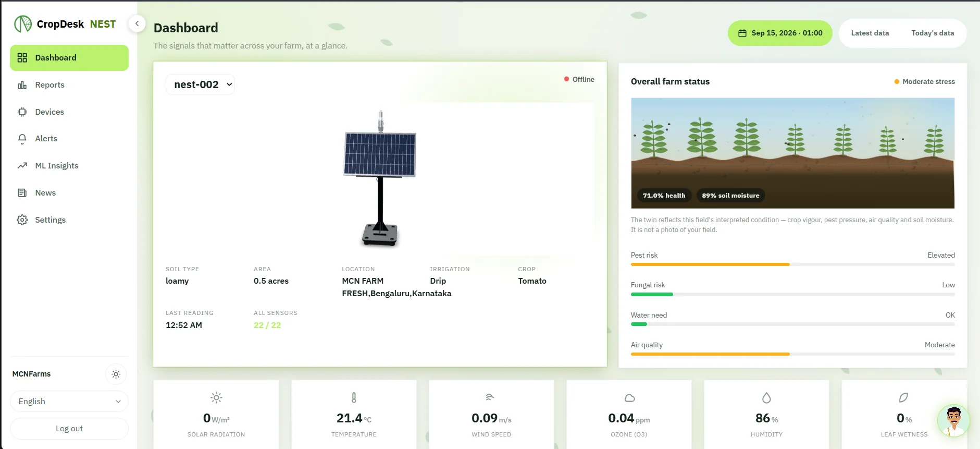Image resolution: width=980 pixels, height=449 pixels.
Task: Click the Temperature thermometer icon
Action: [x=354, y=398]
